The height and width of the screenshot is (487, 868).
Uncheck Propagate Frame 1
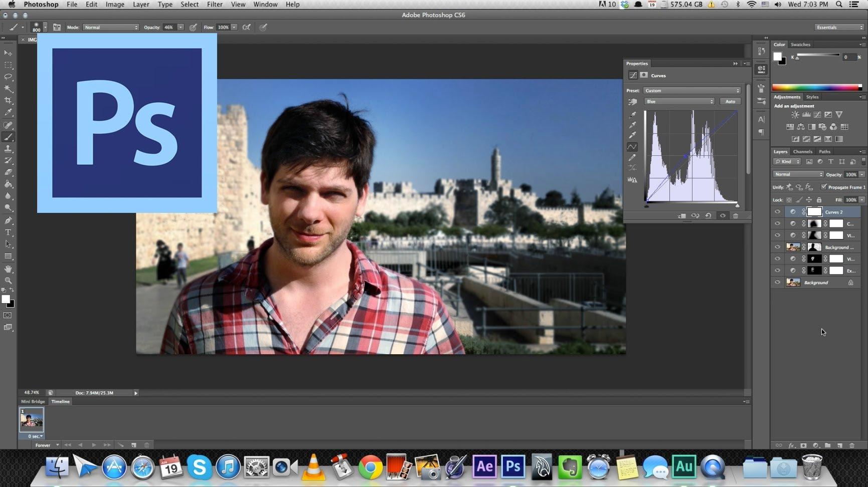824,186
